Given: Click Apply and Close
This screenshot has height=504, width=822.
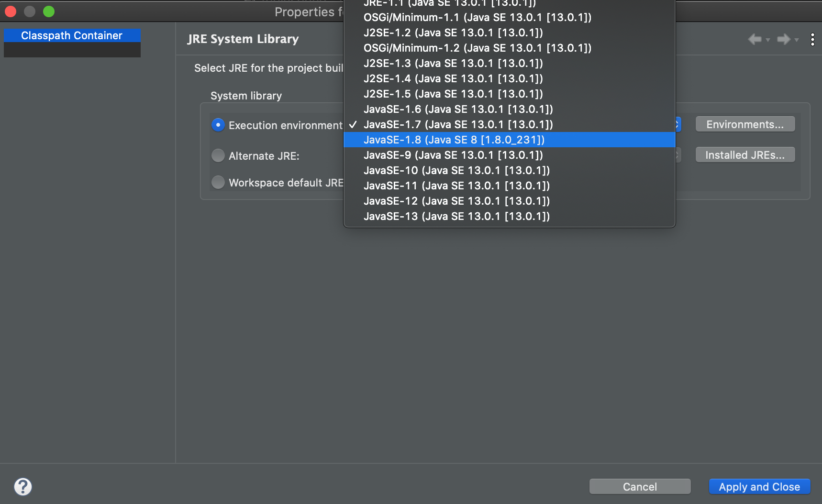Looking at the screenshot, I should point(759,487).
